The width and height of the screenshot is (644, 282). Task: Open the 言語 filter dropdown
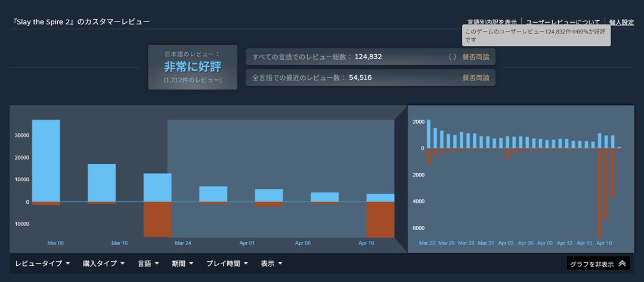pos(148,264)
